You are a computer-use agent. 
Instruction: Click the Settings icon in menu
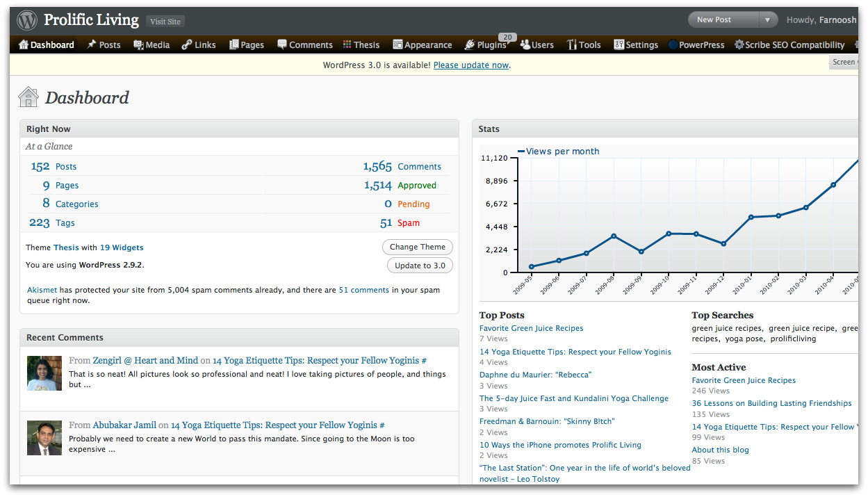tap(619, 44)
